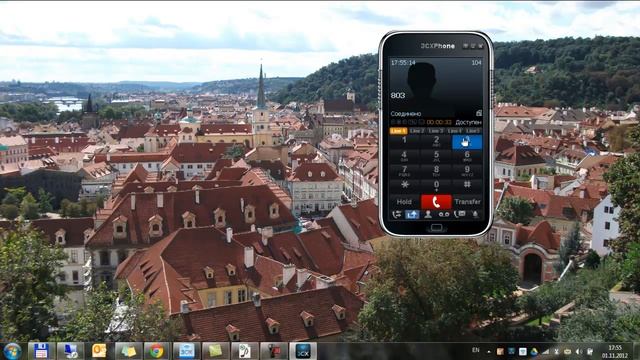640x360 pixels.
Task: Show hidden tray icons arrow
Action: [489, 351]
